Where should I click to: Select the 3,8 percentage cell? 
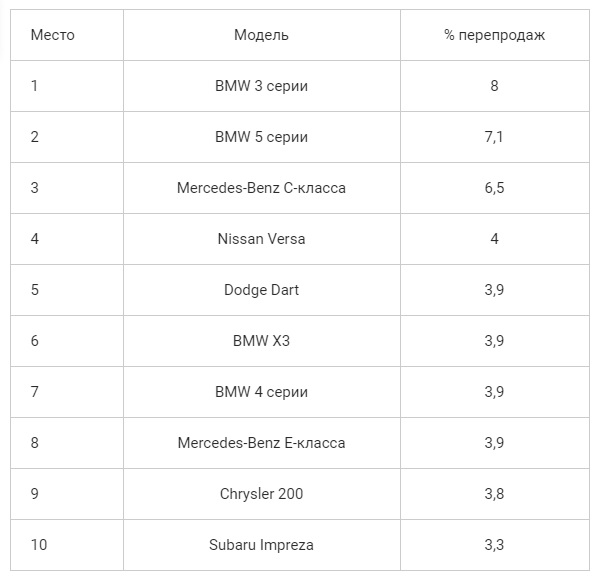click(x=494, y=494)
